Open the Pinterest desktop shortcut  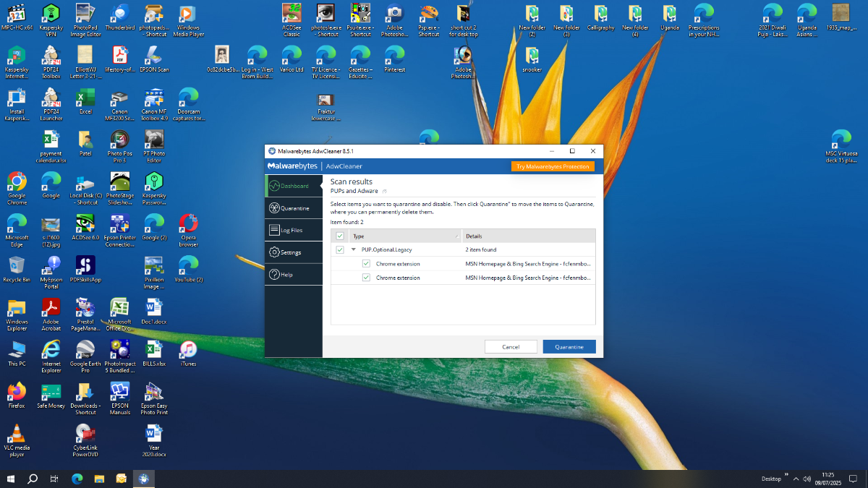394,59
